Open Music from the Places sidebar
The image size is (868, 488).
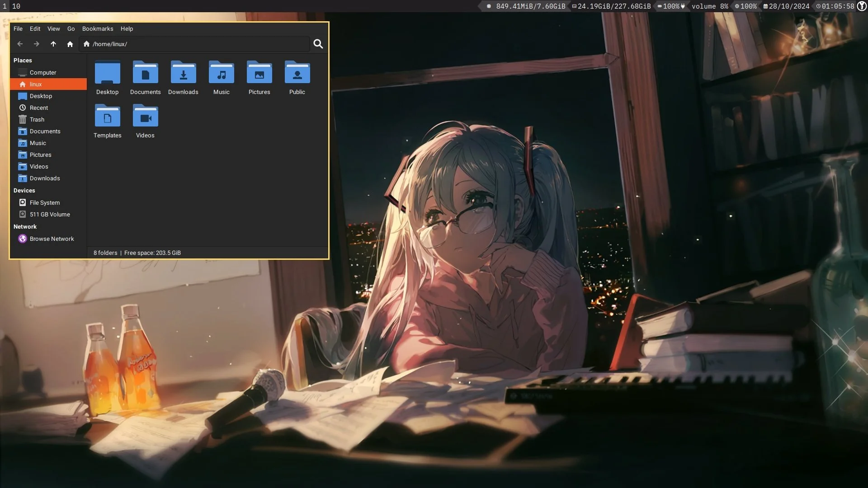click(48, 143)
